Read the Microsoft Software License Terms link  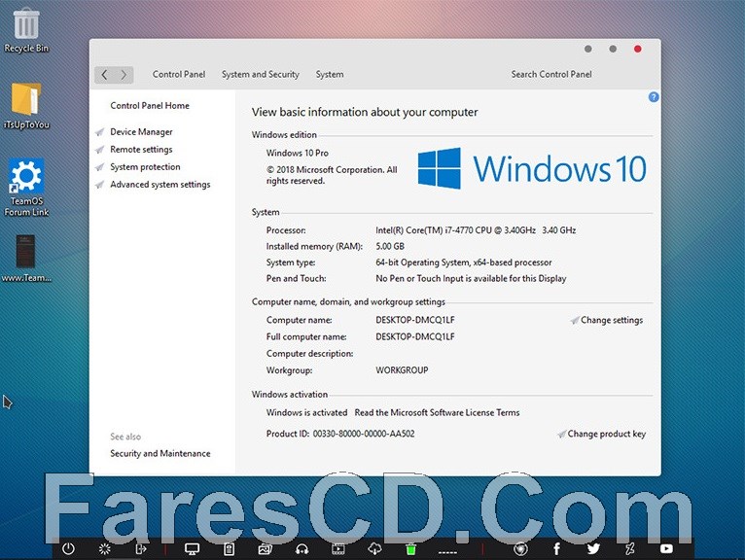point(437,412)
